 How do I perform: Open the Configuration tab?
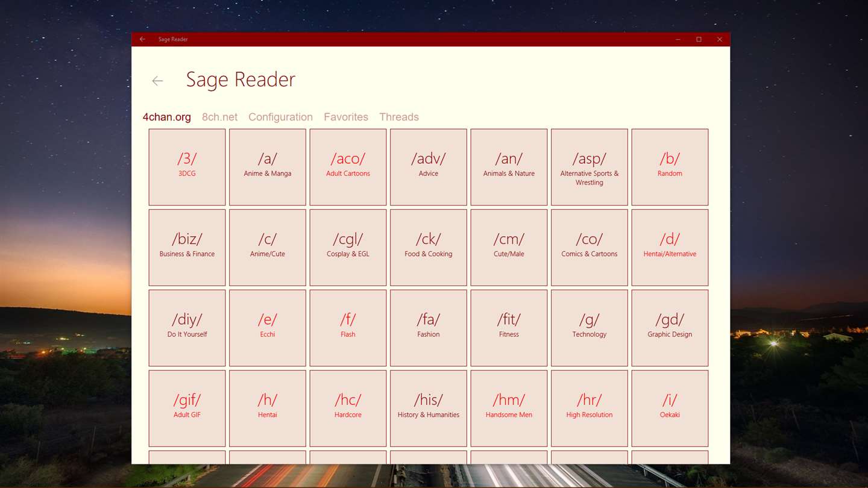pos(280,117)
